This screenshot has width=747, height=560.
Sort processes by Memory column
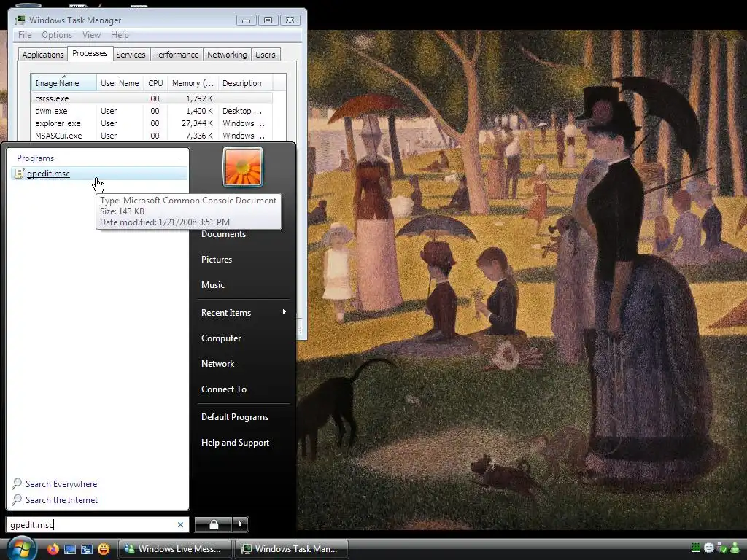click(193, 83)
